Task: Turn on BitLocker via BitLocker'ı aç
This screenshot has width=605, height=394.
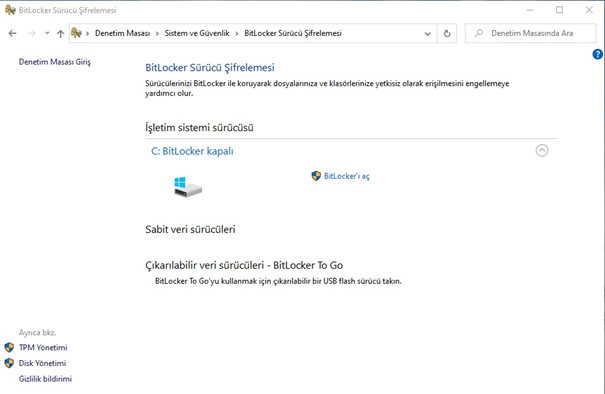Action: click(346, 176)
